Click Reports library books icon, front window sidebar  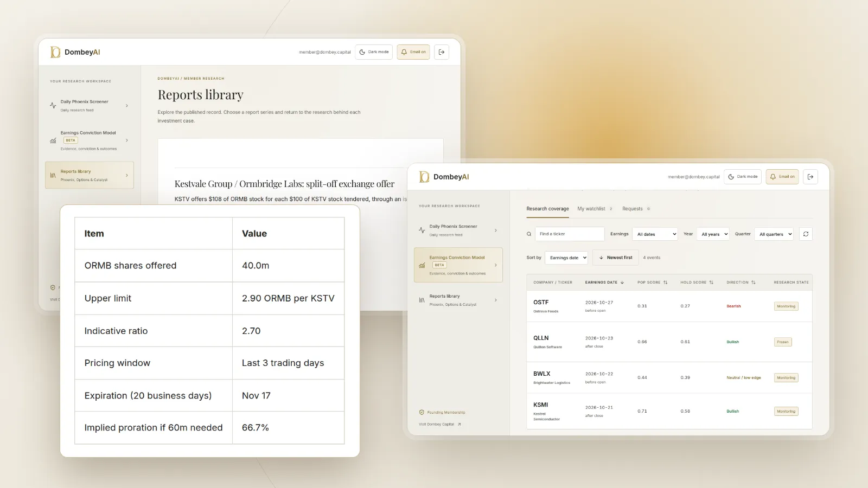(422, 300)
